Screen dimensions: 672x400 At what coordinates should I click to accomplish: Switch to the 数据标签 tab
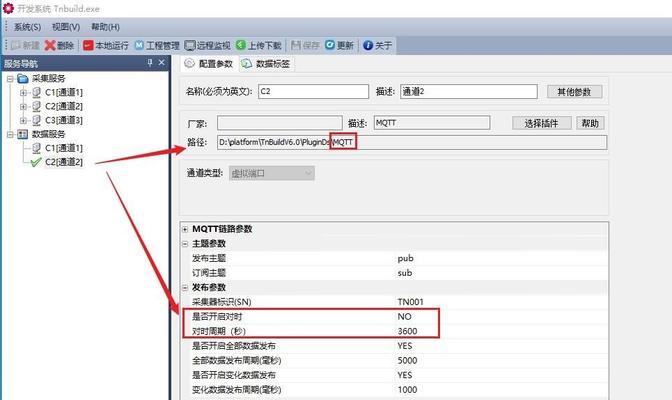coord(267,64)
